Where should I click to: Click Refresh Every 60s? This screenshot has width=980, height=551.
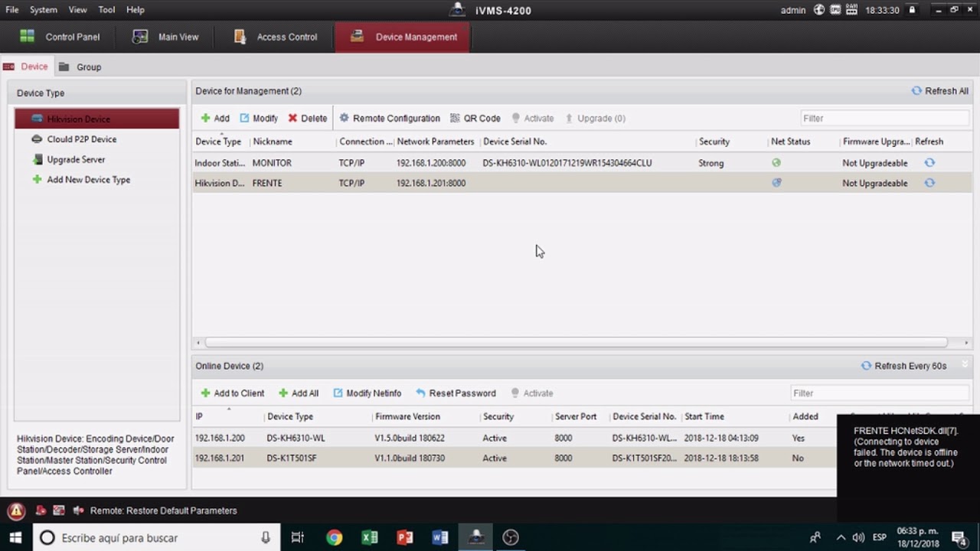pos(903,366)
